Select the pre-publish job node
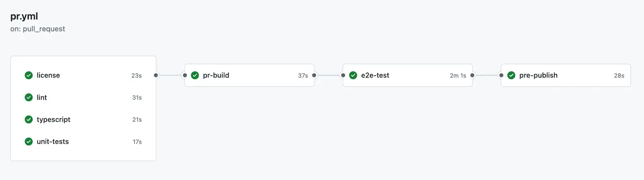Screen dimensions: 644x180 (x=566, y=75)
